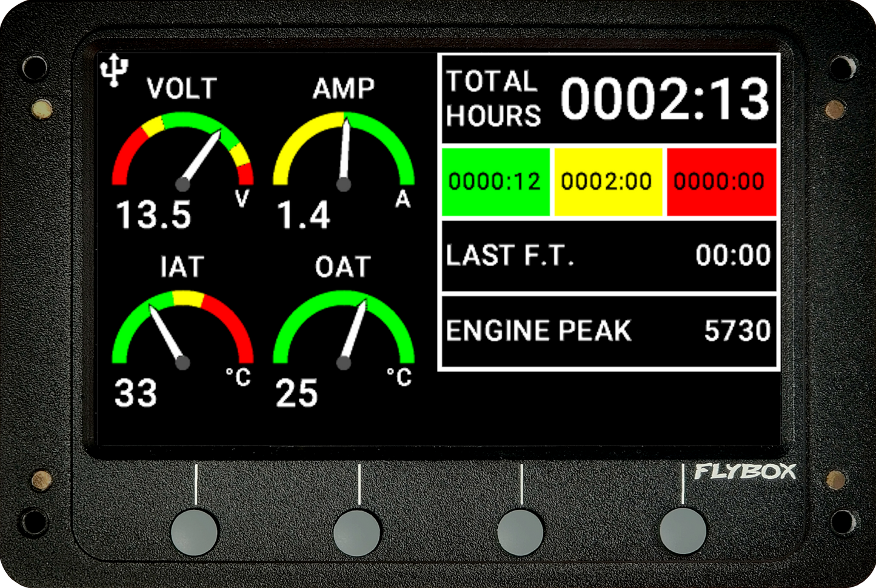This screenshot has width=876, height=588.
Task: Select the red 0000:00 hours box
Action: coord(720,181)
